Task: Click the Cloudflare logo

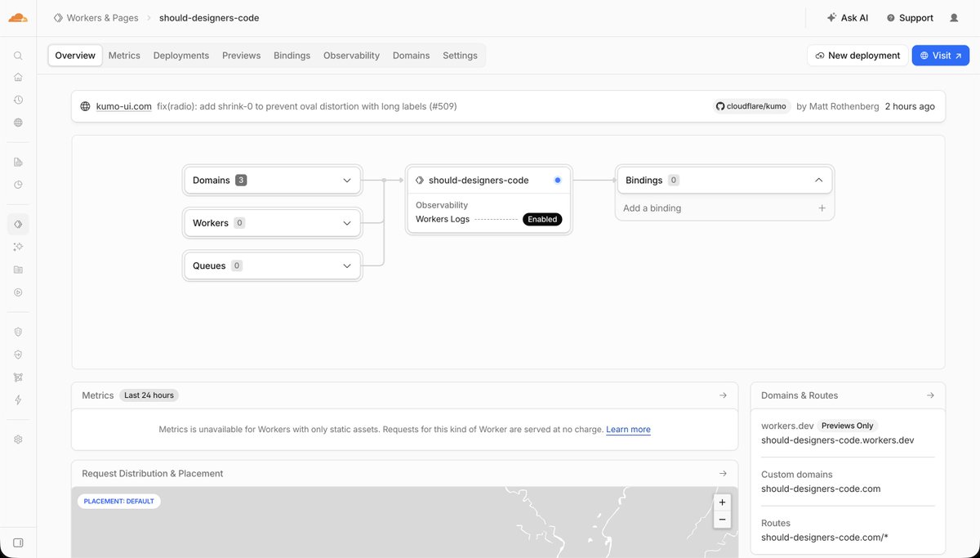Action: coord(18,17)
